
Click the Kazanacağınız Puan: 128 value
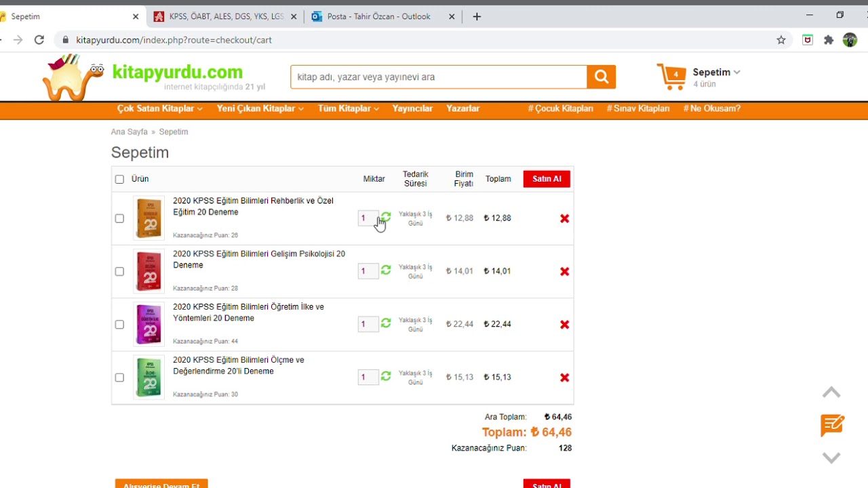click(566, 448)
